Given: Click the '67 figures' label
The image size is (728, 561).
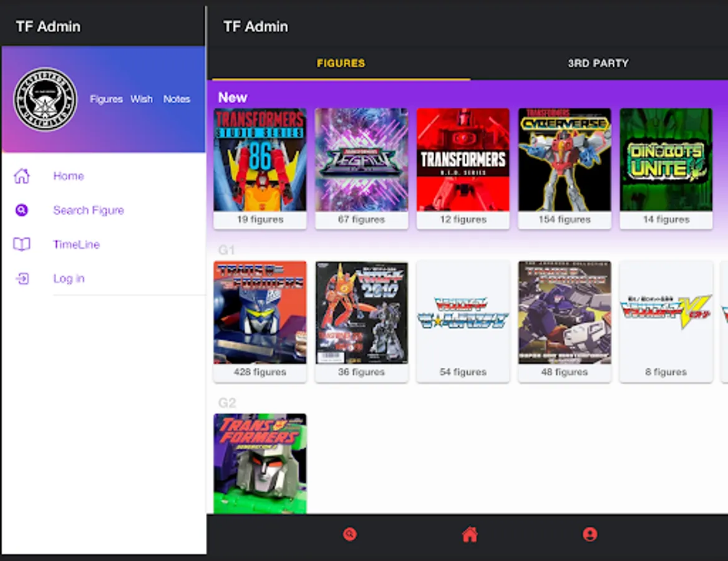Looking at the screenshot, I should [x=362, y=219].
